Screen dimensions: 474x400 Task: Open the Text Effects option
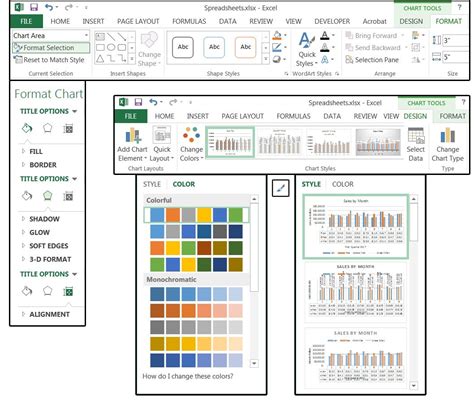(x=327, y=60)
